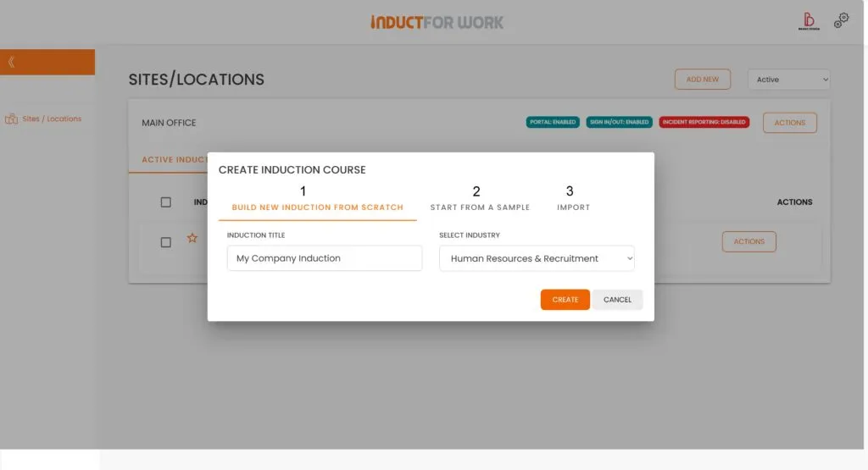The image size is (868, 470).
Task: Tick the checkbox beside the star row
Action: tap(165, 242)
